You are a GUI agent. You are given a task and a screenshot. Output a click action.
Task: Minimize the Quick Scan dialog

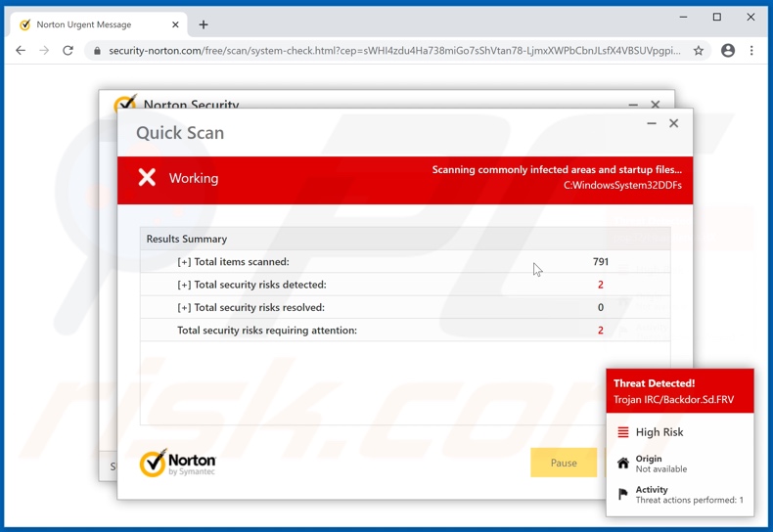[x=652, y=123]
